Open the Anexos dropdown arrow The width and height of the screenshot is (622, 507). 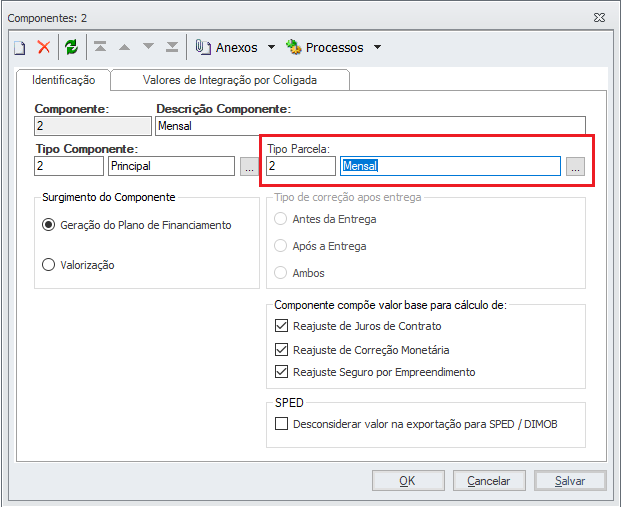pos(271,47)
